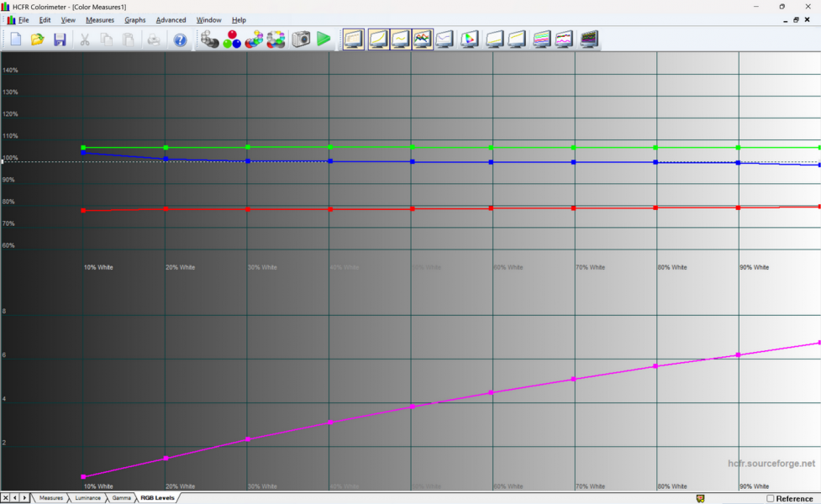Image resolution: width=821 pixels, height=504 pixels.
Task: Measure primary colors (red green blue spheres)
Action: 231,39
